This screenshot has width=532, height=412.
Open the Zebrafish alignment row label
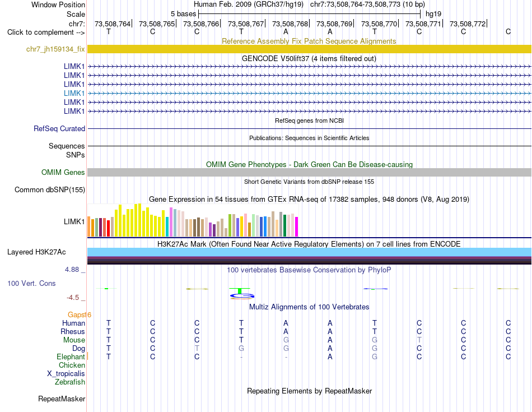(70, 382)
